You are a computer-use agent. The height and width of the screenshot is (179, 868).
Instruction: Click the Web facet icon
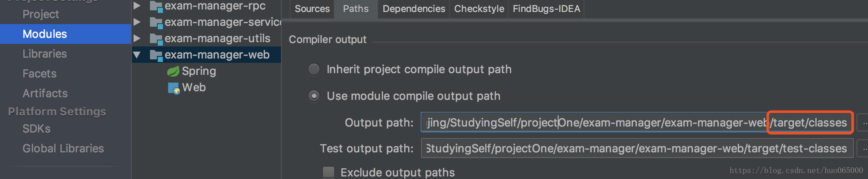click(x=174, y=88)
